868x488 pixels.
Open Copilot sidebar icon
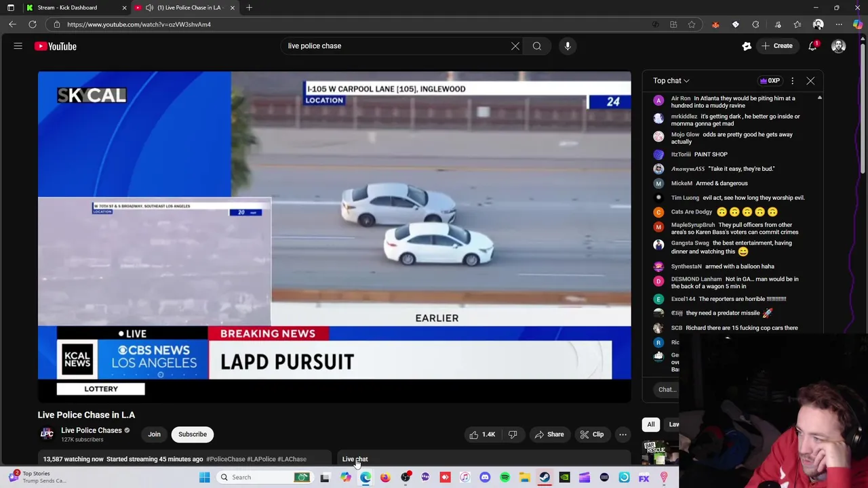(x=858, y=24)
